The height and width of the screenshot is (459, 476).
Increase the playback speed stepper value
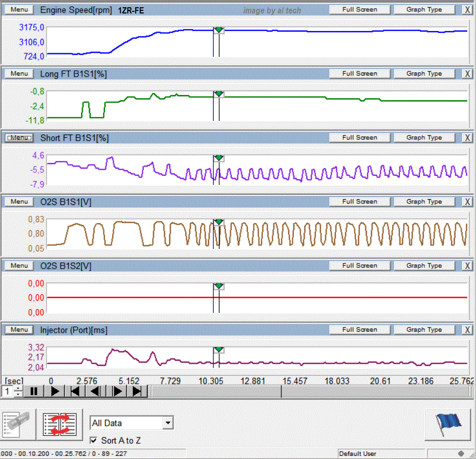[x=18, y=389]
